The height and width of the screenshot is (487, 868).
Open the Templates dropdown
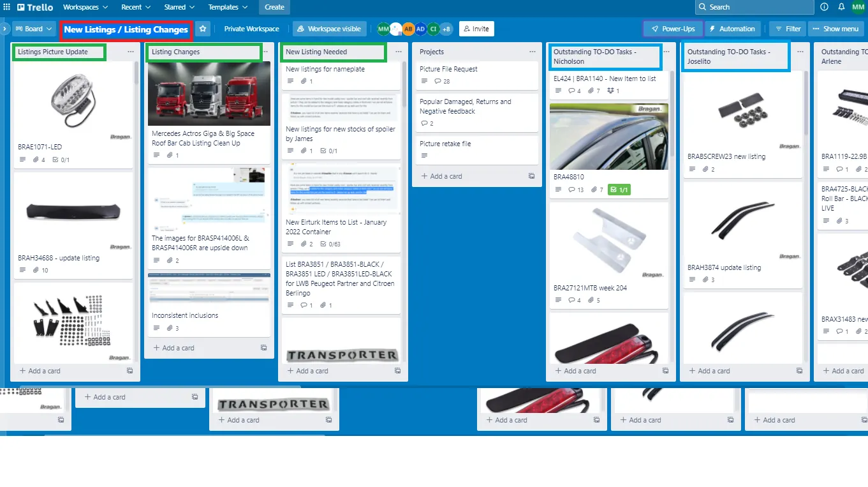click(x=228, y=7)
